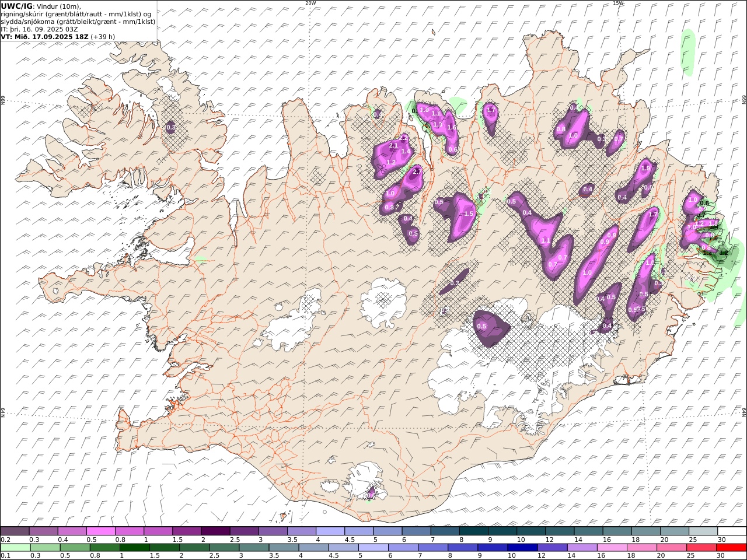
Task: Click the '0.6' value on the southern glacier
Action: [371, 495]
